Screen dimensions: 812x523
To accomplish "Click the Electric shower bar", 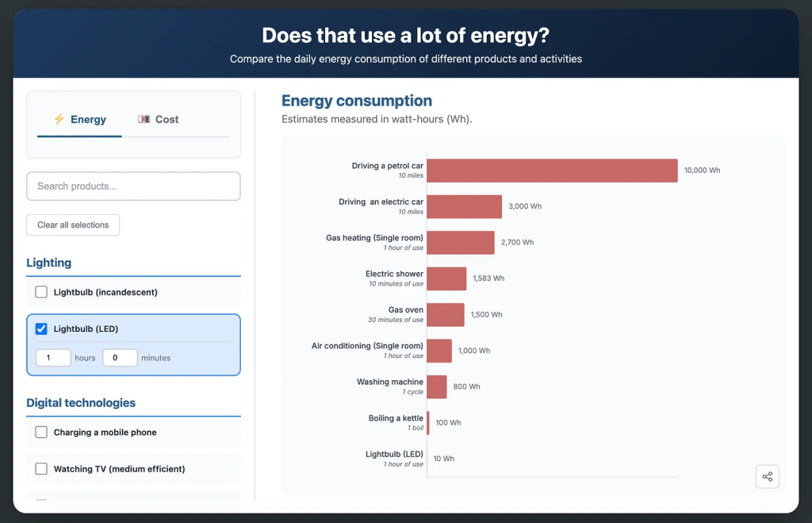I will click(x=446, y=279).
